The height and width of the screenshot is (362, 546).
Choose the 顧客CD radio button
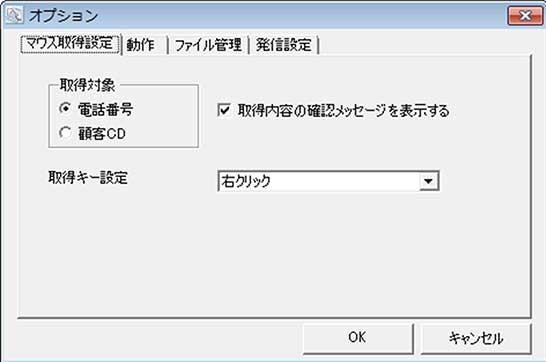pyautogui.click(x=65, y=133)
